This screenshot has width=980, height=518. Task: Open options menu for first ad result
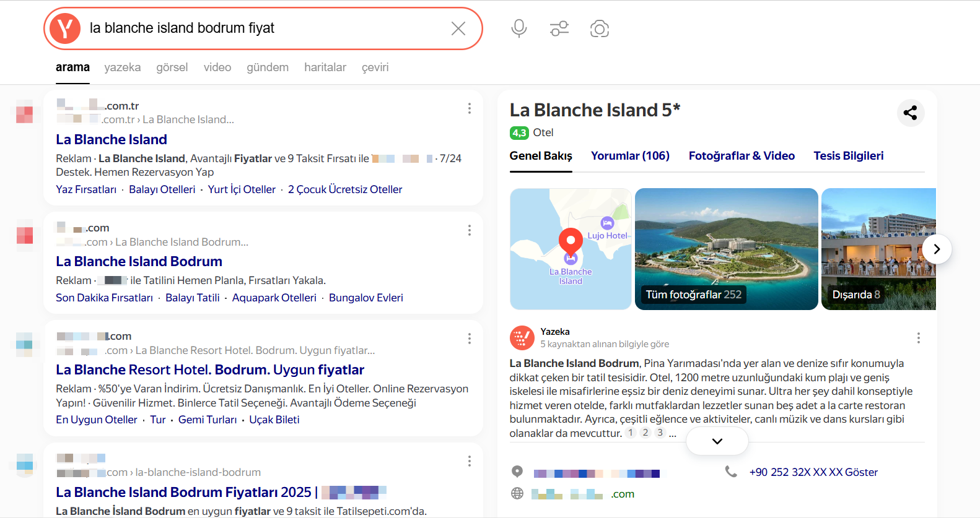coord(470,109)
